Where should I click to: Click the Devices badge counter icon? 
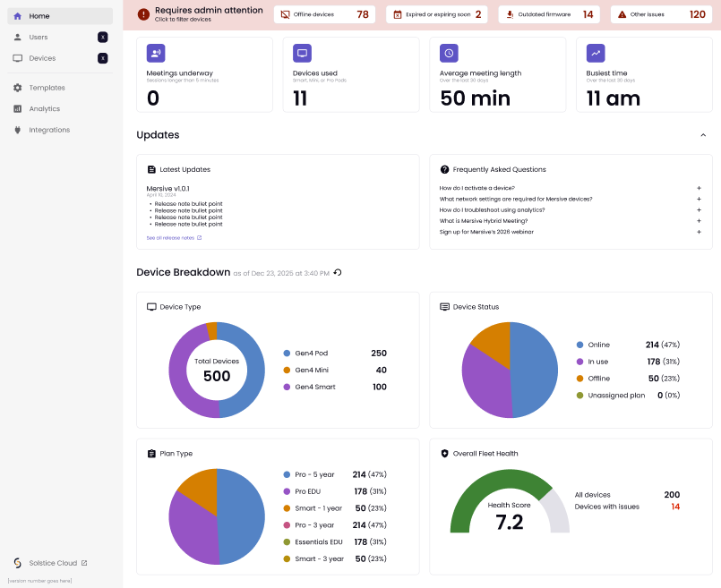click(102, 58)
